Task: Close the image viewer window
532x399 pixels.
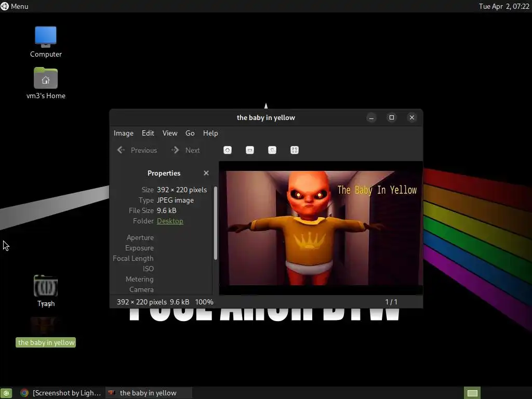Action: pyautogui.click(x=412, y=117)
